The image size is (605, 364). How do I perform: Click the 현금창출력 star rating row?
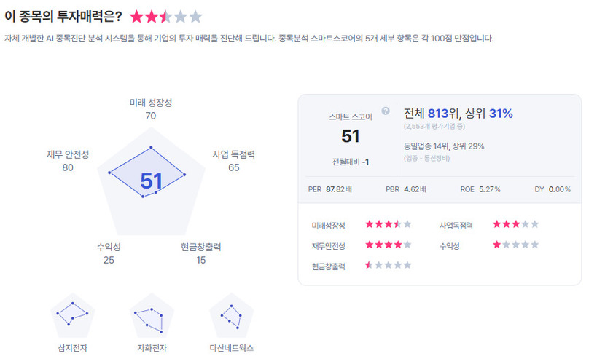[x=389, y=265]
